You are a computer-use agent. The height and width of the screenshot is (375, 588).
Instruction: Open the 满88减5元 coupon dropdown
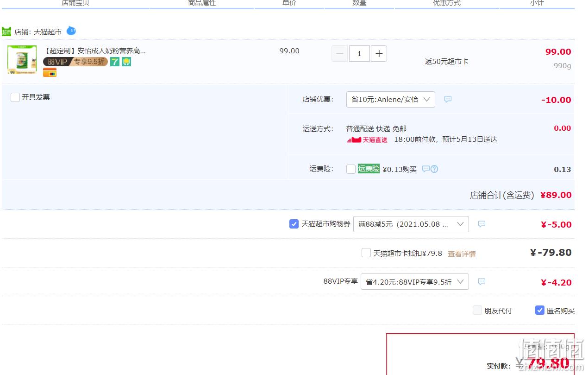pos(411,224)
